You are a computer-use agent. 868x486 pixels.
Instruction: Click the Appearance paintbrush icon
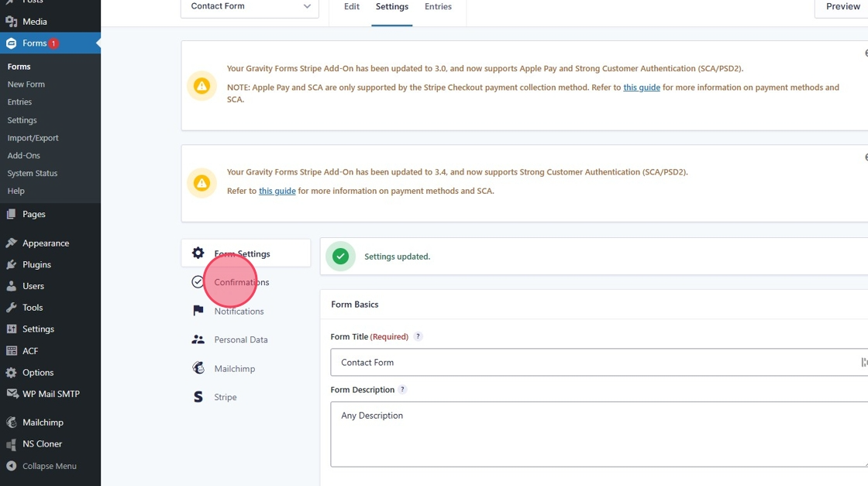11,243
